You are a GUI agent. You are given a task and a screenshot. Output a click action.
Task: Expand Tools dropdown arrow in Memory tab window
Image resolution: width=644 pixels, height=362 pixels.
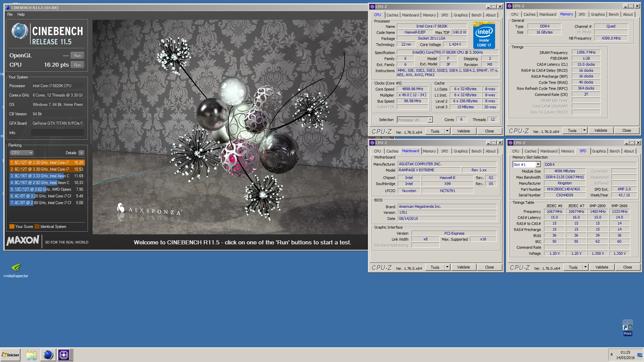click(x=584, y=130)
